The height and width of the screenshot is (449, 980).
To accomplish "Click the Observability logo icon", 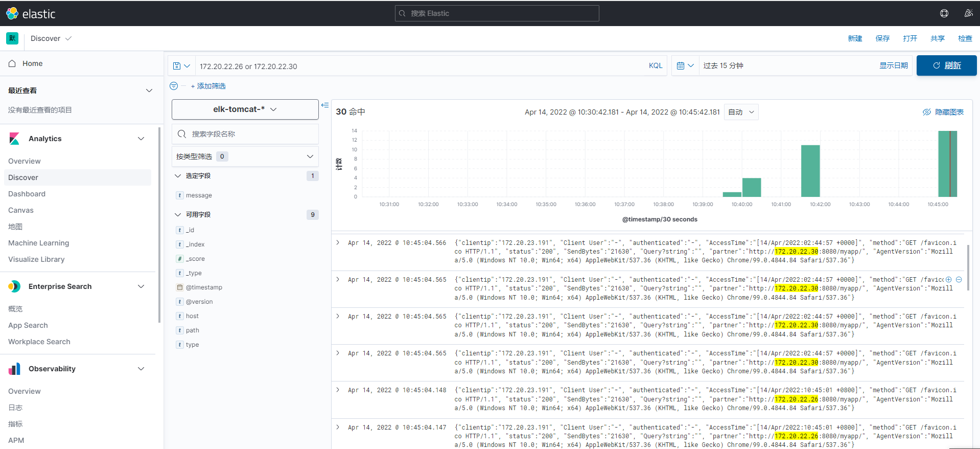I will coord(14,369).
